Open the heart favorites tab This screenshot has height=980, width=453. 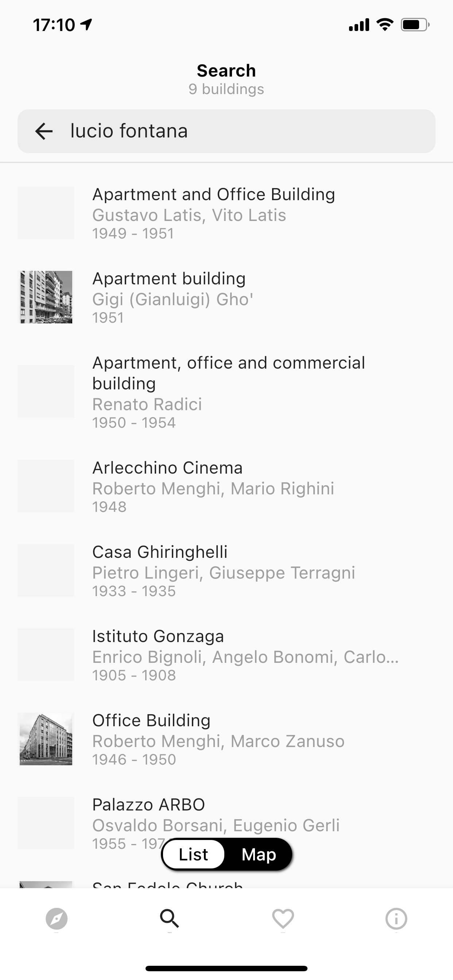coord(283,919)
